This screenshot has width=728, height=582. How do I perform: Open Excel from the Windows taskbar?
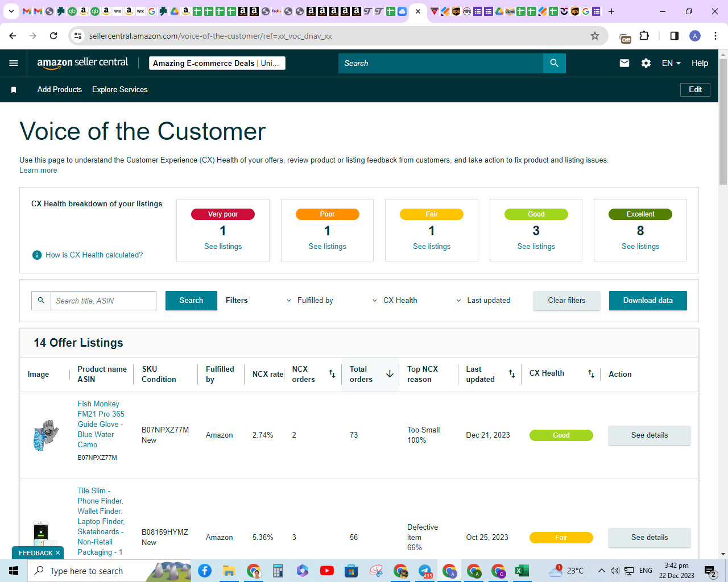522,571
